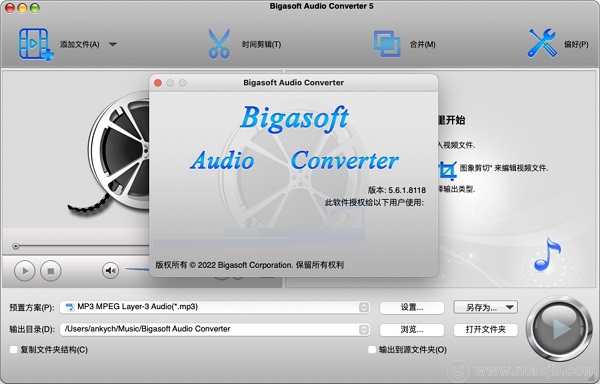Click the 打开文件夹 open folder button
Image resolution: width=600 pixels, height=384 pixels.
coord(486,330)
